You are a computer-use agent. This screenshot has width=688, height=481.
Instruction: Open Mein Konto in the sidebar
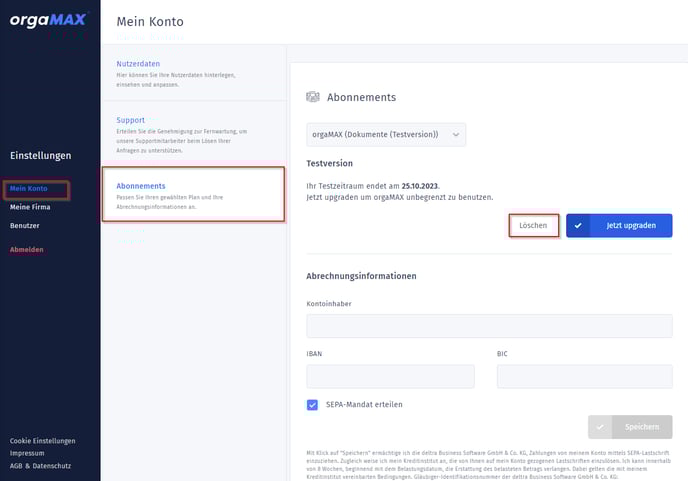[x=29, y=188]
